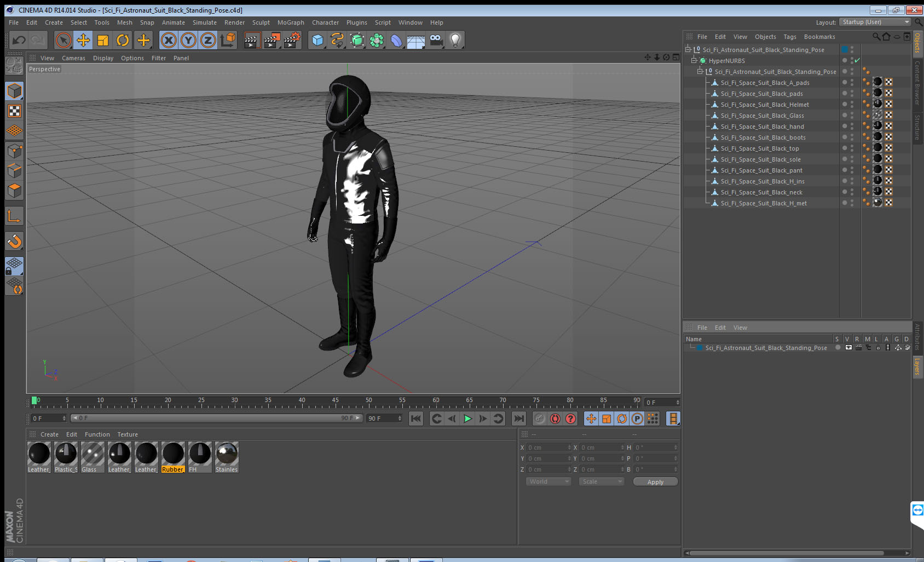The image size is (924, 562).
Task: Open the Objects tab on right edge
Action: tap(918, 44)
